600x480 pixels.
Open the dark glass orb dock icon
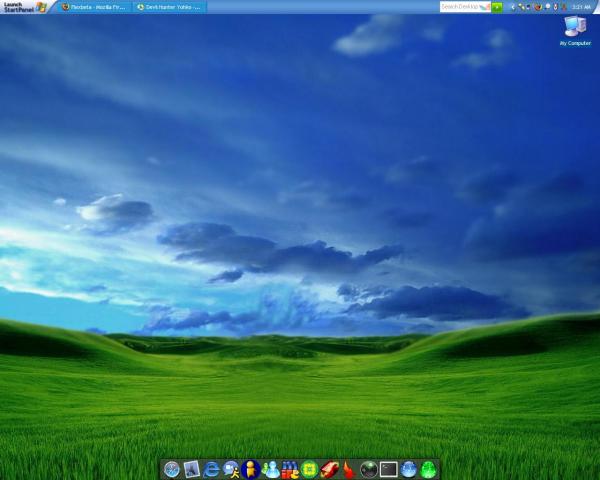click(x=369, y=470)
